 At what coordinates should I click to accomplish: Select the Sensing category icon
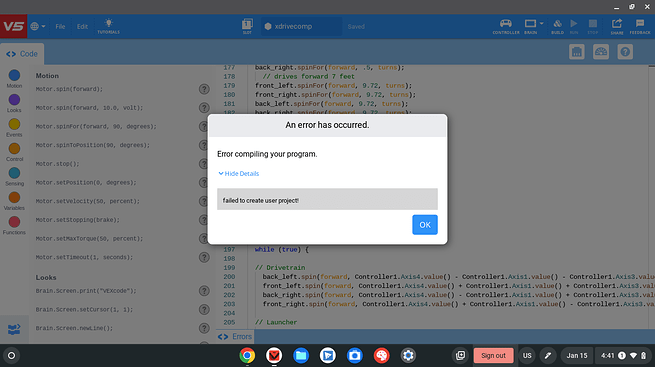[14, 173]
